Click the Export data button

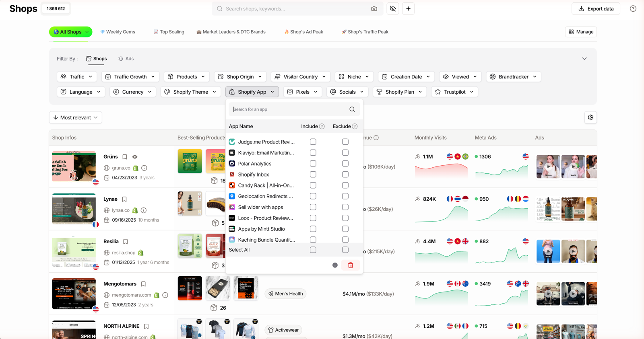(x=596, y=9)
